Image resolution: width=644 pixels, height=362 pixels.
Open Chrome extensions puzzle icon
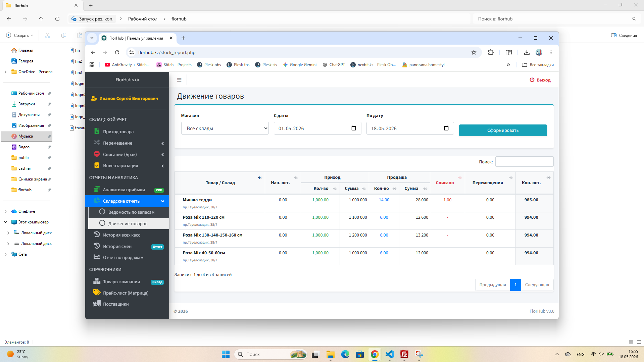(x=491, y=52)
